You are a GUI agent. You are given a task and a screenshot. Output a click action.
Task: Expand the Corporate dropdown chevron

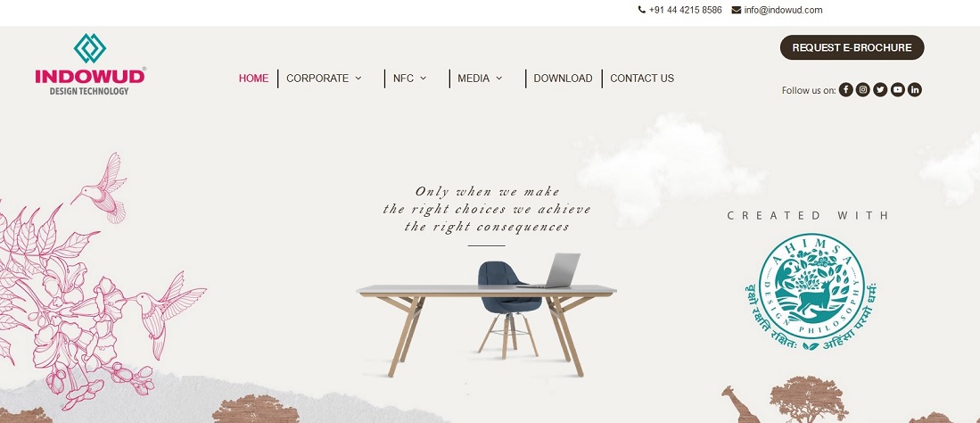tap(358, 79)
